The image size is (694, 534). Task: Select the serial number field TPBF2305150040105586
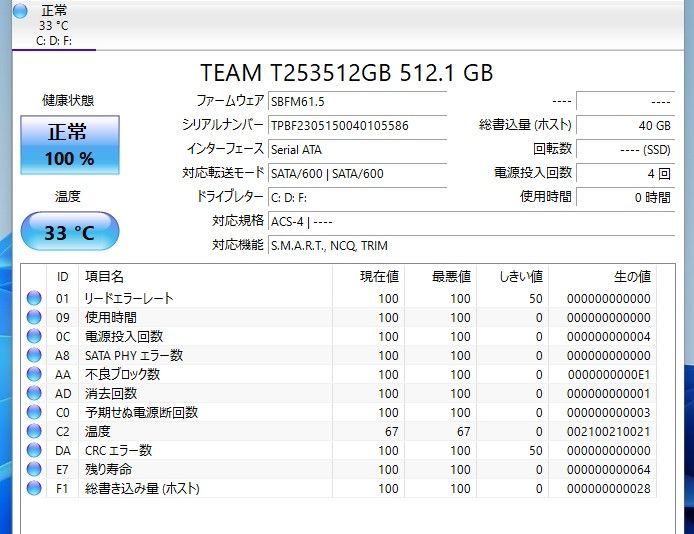[x=357, y=125]
